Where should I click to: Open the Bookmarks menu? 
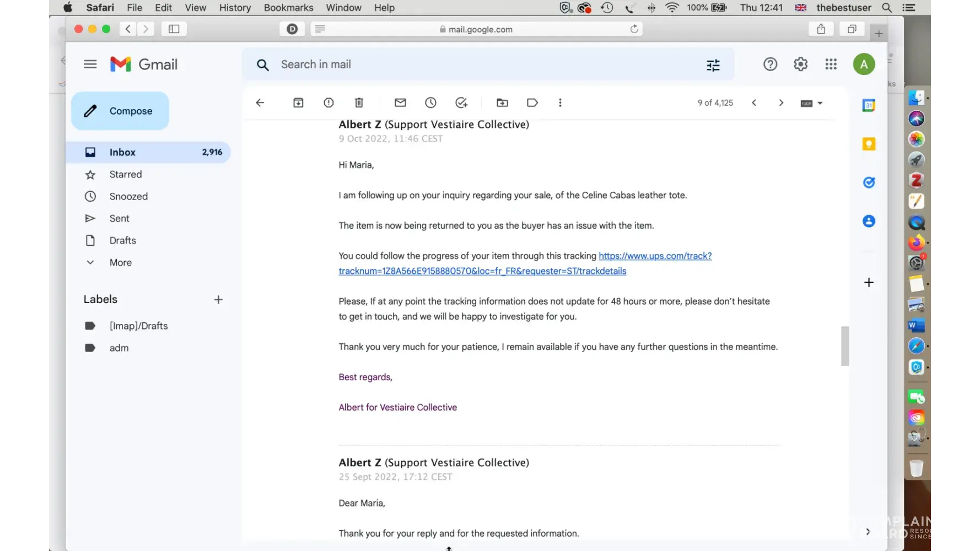pos(288,8)
